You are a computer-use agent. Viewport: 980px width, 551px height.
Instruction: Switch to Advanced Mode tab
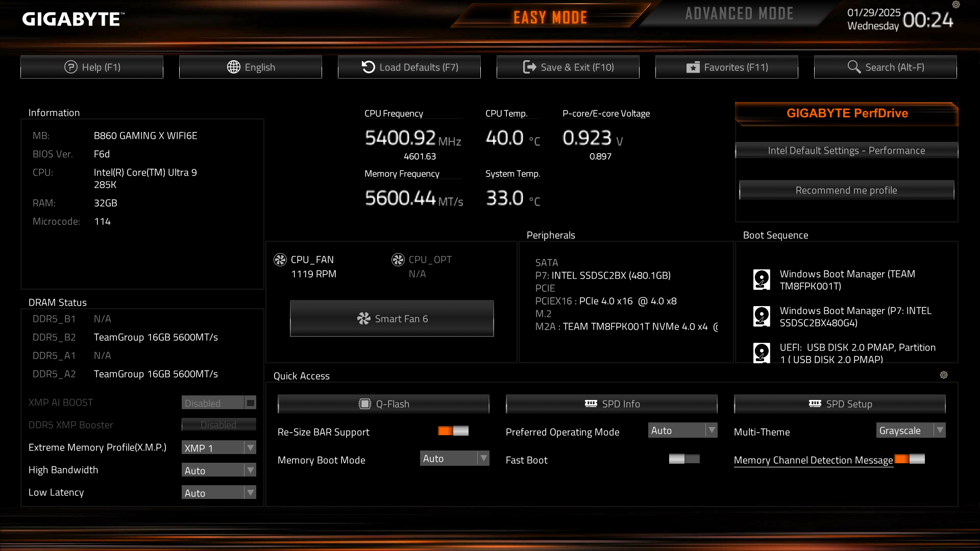pos(739,14)
